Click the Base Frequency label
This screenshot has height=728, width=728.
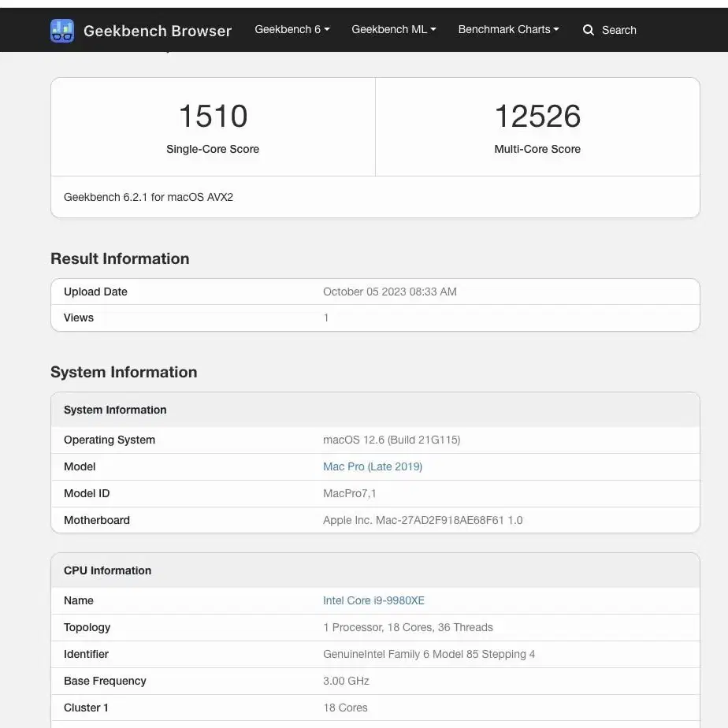pyautogui.click(x=105, y=681)
